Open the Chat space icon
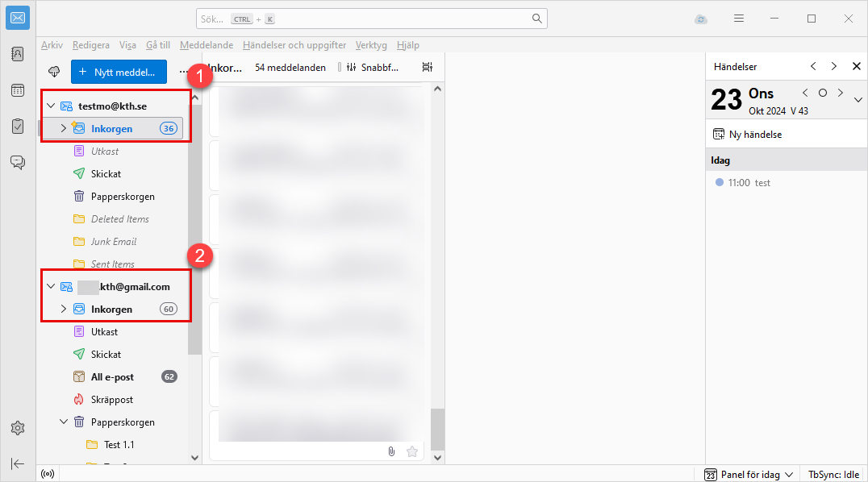The image size is (868, 482). [x=18, y=162]
